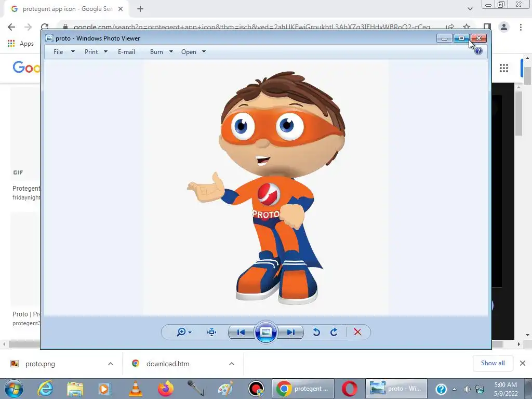Click E-mail in Photo Viewer toolbar

(127, 52)
